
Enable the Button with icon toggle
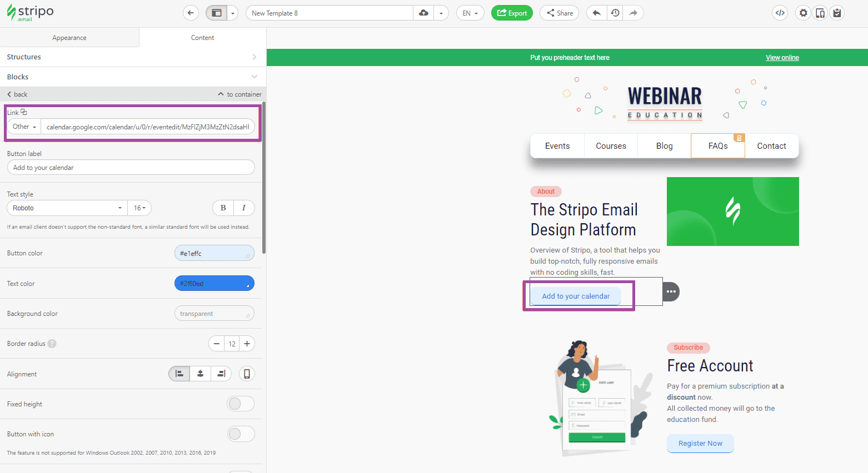click(x=241, y=434)
